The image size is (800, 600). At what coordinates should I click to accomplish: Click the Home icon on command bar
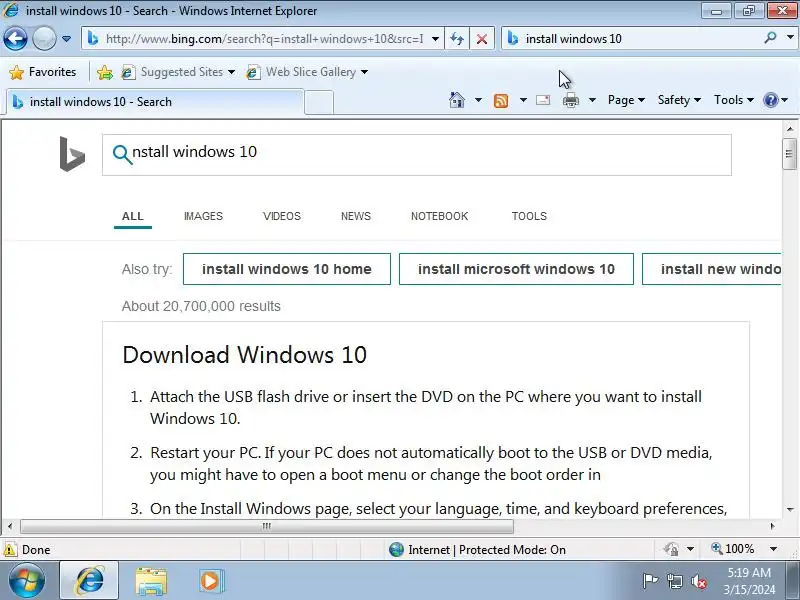point(457,100)
